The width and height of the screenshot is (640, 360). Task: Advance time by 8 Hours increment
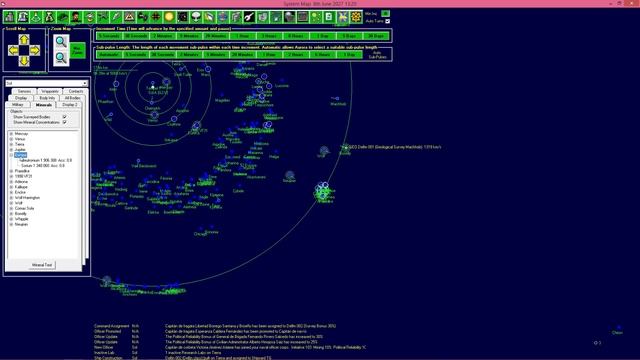[x=296, y=36]
